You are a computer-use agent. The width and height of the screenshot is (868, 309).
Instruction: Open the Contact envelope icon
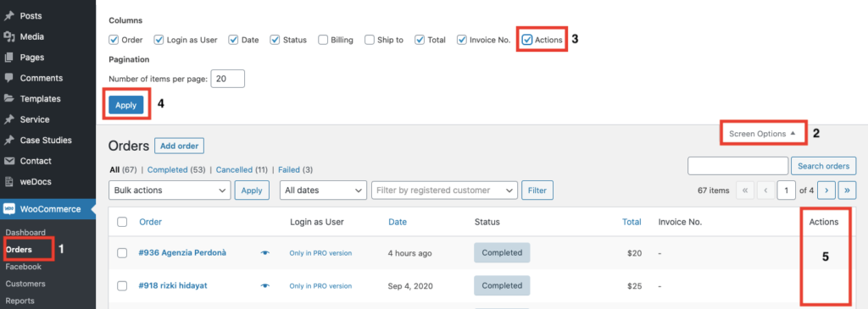[x=8, y=161]
